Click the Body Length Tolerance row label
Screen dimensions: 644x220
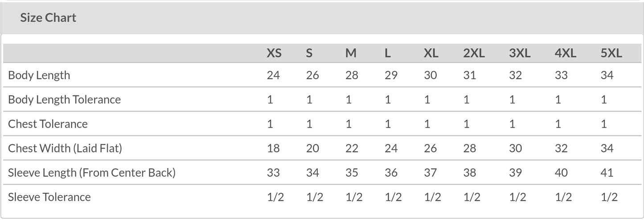(65, 99)
